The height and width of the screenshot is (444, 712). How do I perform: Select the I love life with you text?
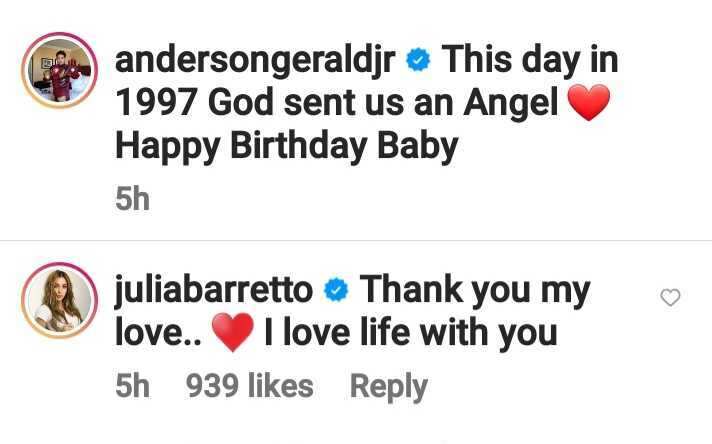point(410,333)
